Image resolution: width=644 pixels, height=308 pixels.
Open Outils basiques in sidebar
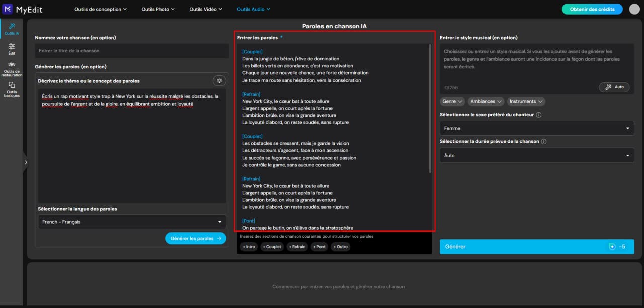click(12, 89)
